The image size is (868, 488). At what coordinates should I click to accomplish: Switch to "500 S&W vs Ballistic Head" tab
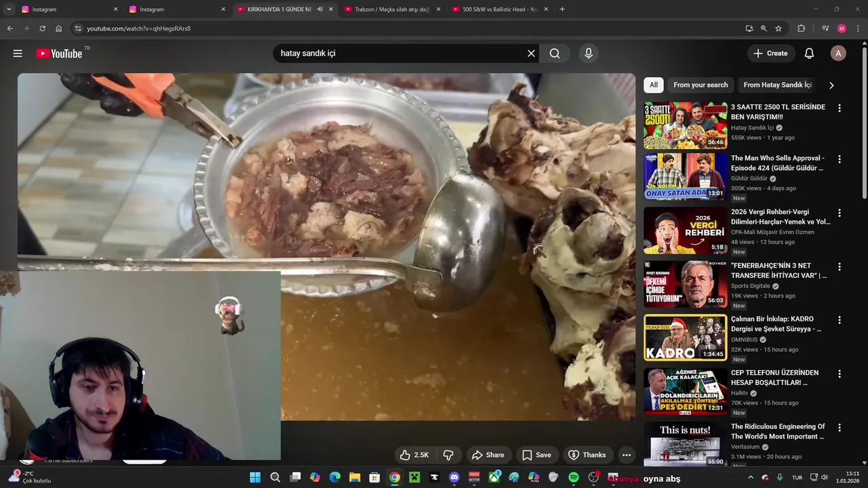499,9
